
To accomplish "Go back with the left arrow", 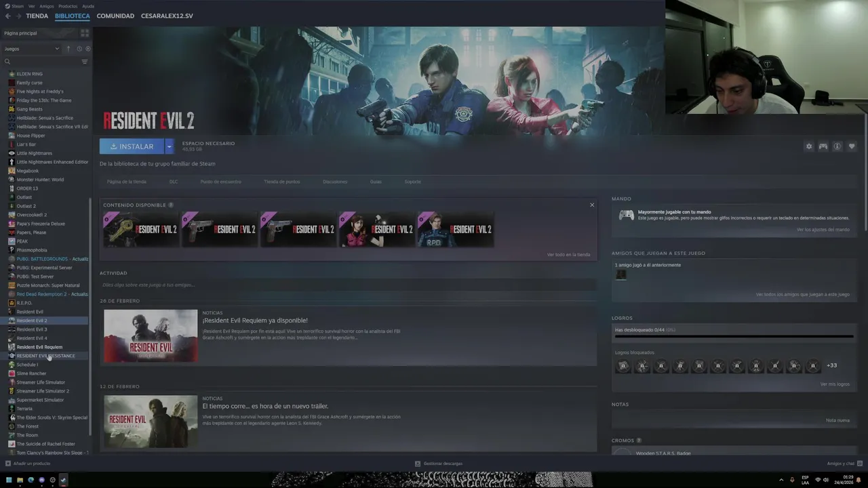I will click(8, 16).
